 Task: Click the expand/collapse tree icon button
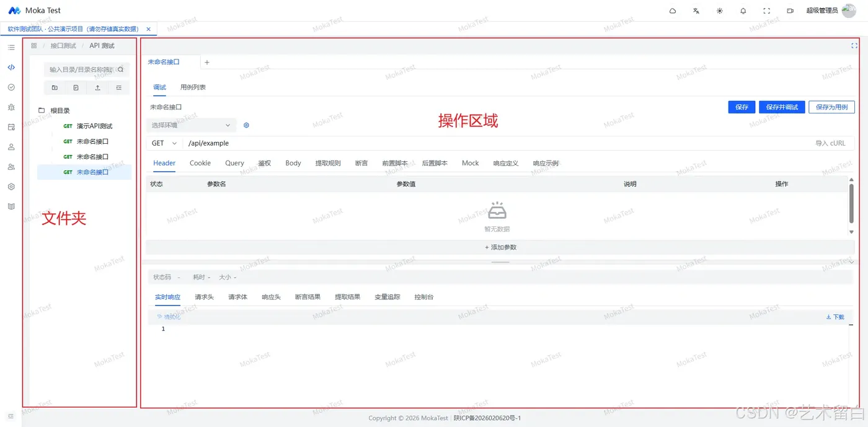[119, 88]
